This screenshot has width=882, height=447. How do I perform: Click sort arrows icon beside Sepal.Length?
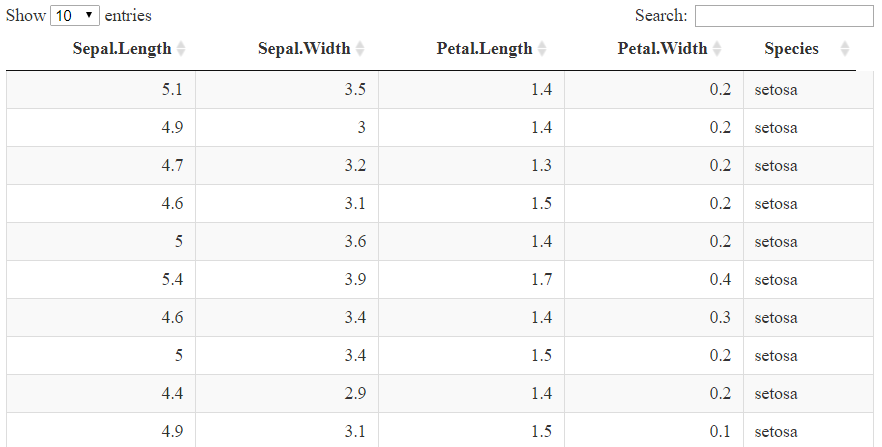tap(181, 49)
